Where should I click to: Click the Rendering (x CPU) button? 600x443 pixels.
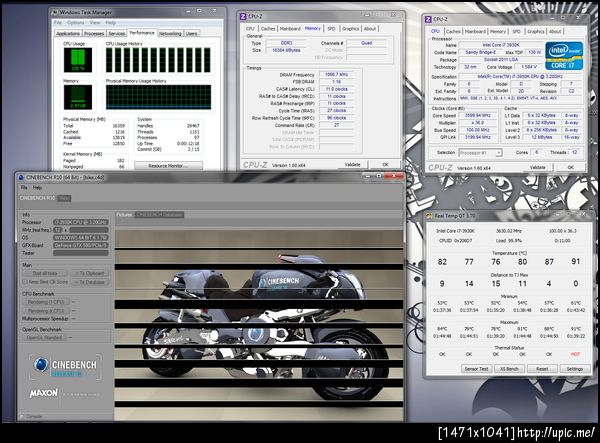pyautogui.click(x=48, y=311)
